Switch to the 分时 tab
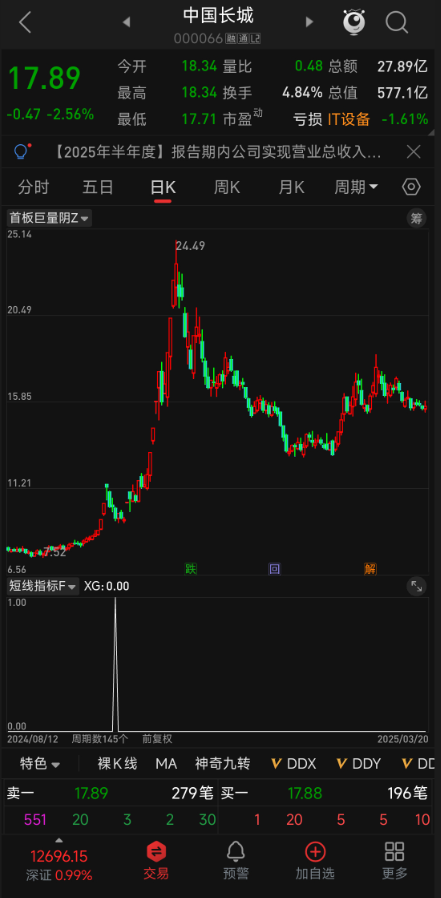441x898 pixels. (33, 187)
